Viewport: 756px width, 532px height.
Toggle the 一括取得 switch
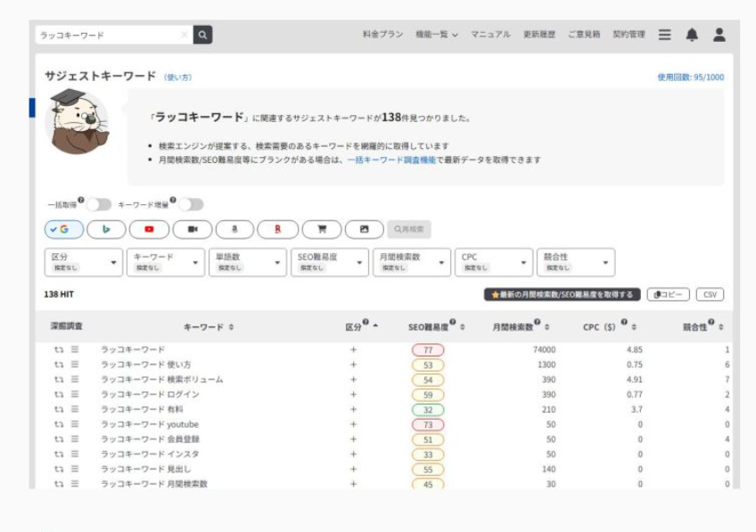[x=99, y=205]
